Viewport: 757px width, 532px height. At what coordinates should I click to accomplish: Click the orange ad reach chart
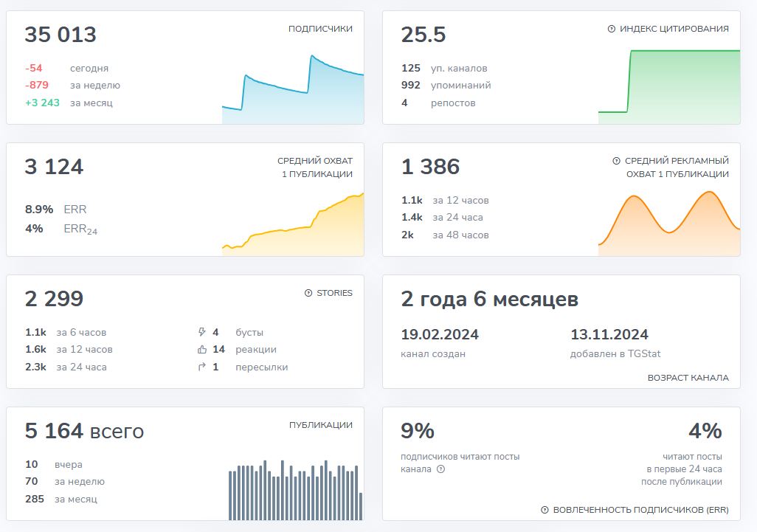[669, 224]
